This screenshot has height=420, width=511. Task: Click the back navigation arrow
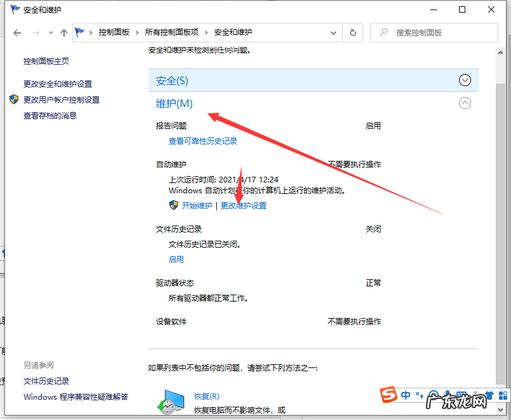(x=17, y=32)
